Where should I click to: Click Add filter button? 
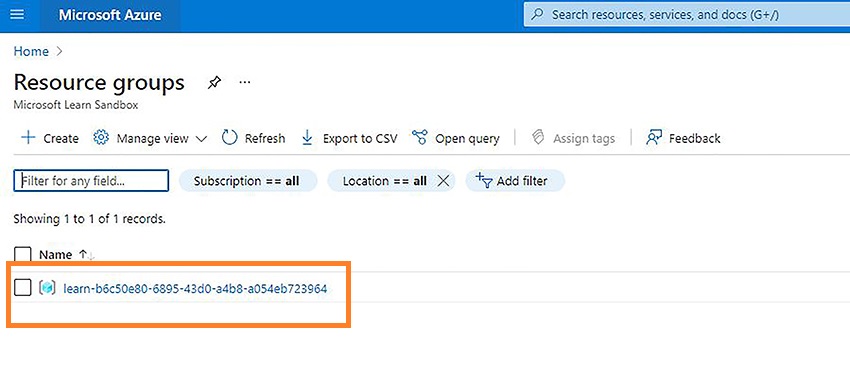click(515, 181)
